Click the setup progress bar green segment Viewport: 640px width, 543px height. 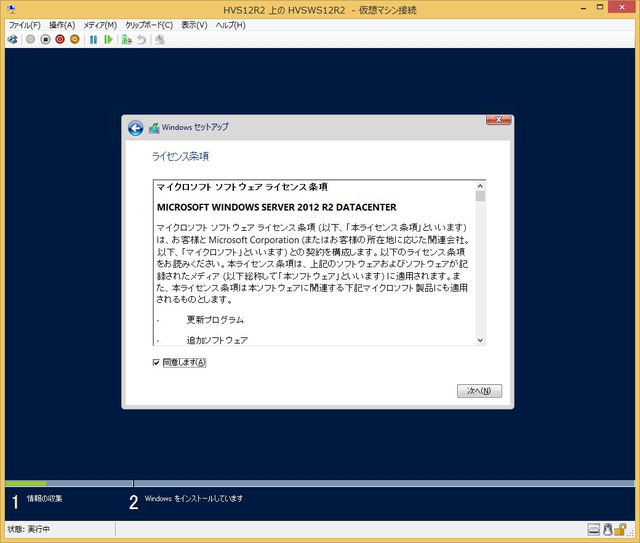[26, 483]
